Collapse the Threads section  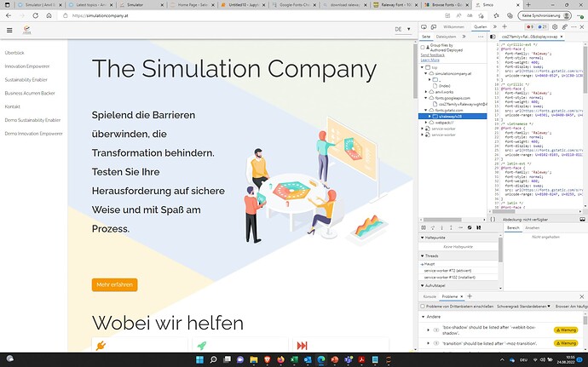[x=422, y=256]
